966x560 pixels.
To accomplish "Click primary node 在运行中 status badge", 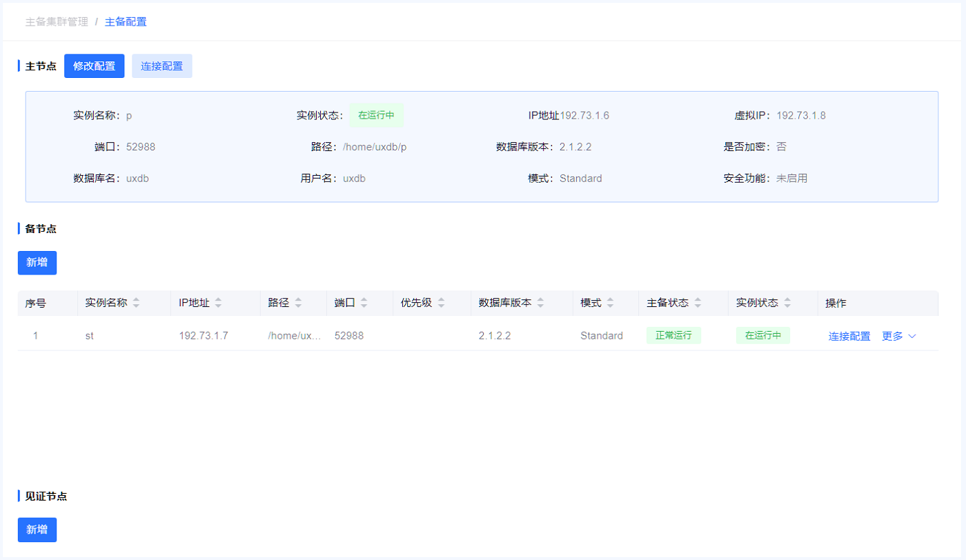I will pyautogui.click(x=376, y=115).
